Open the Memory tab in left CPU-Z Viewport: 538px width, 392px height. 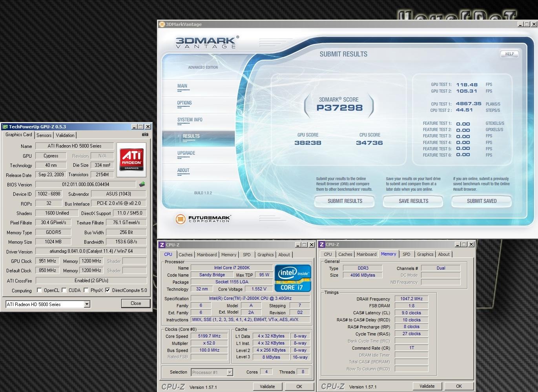pyautogui.click(x=229, y=255)
